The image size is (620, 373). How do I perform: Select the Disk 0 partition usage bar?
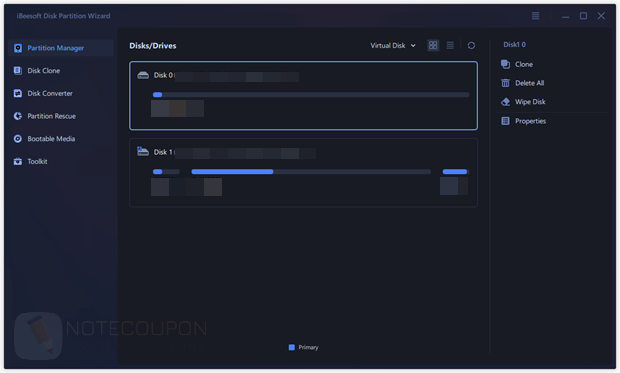[x=311, y=95]
